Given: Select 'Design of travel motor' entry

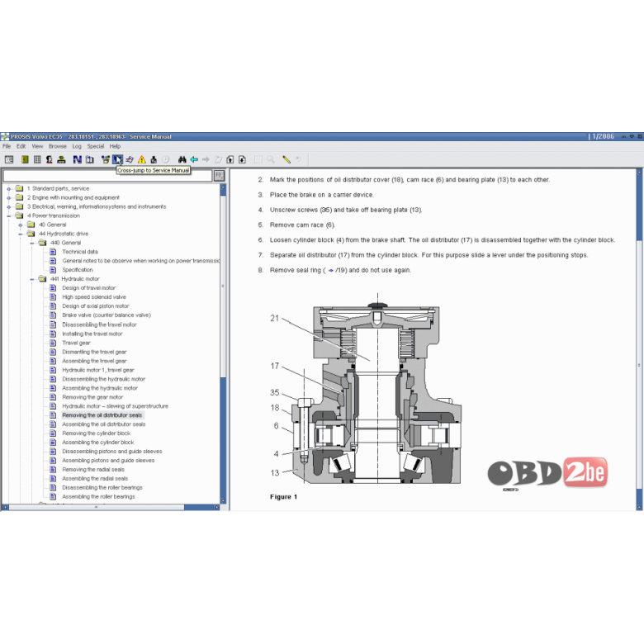Looking at the screenshot, I should (x=88, y=288).
